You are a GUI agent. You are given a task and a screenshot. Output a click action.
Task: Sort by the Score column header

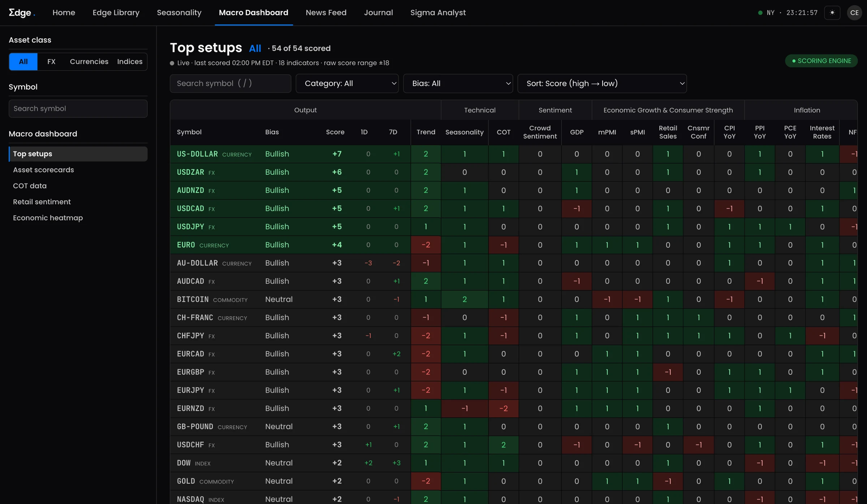(x=335, y=132)
